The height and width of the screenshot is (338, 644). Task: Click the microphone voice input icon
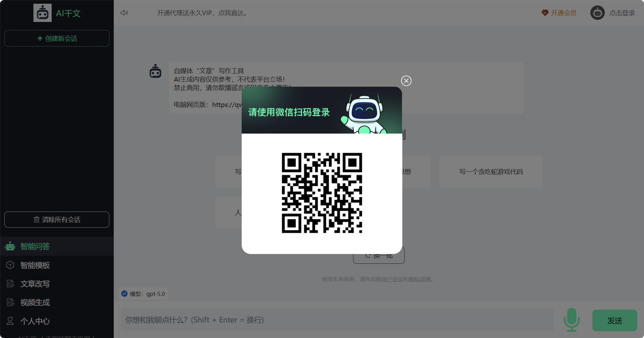point(571,319)
